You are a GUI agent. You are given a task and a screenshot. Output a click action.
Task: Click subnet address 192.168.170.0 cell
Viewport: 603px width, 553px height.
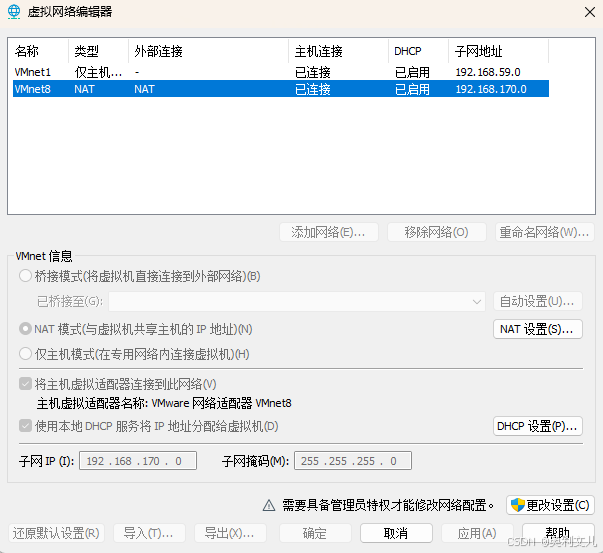click(491, 89)
